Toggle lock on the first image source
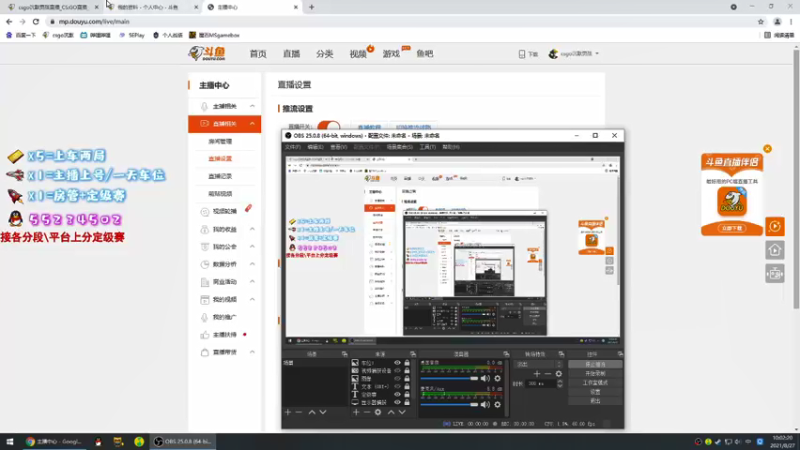800x450 pixels. click(407, 363)
